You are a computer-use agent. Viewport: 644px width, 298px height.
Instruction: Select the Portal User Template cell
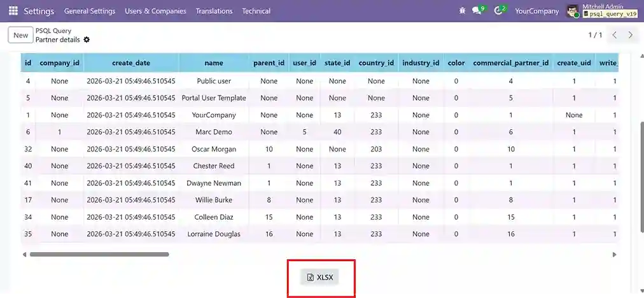pyautogui.click(x=214, y=98)
